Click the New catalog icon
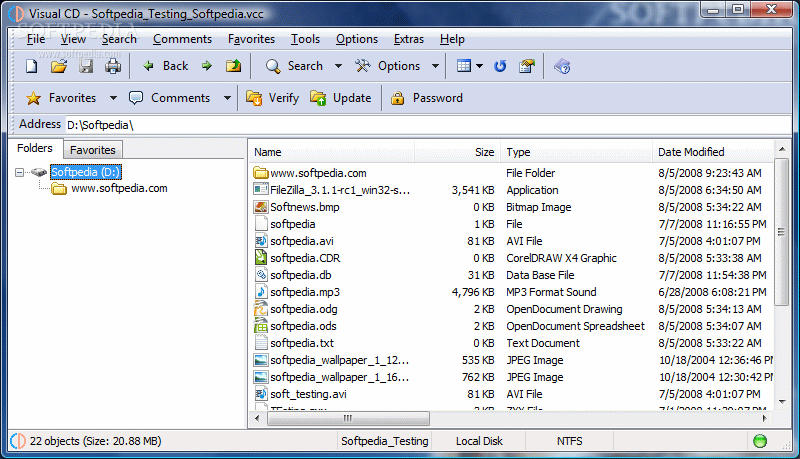 pyautogui.click(x=32, y=66)
